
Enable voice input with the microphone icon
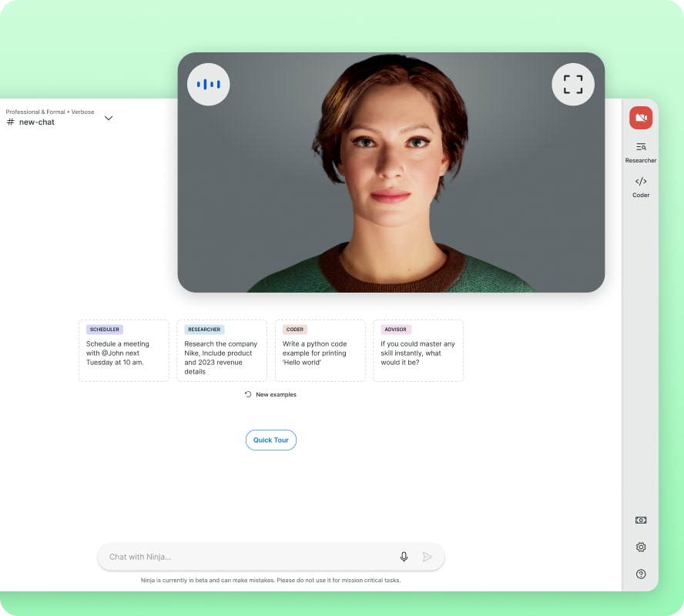(404, 556)
